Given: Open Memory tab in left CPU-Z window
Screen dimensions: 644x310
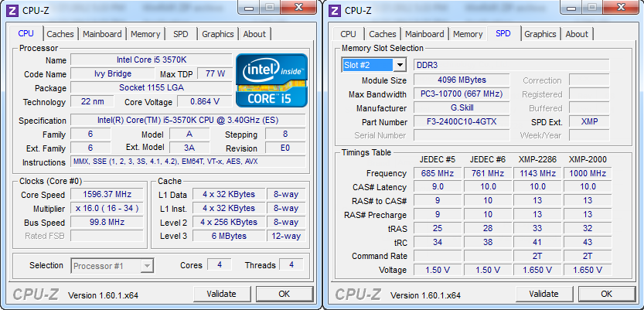Looking at the screenshot, I should click(x=145, y=34).
